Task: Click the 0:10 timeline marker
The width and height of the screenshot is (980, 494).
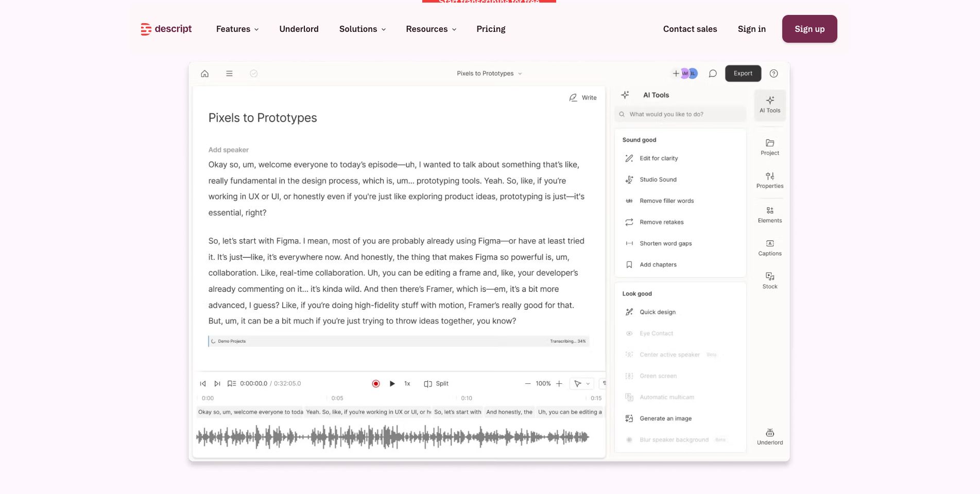Action: (467, 398)
